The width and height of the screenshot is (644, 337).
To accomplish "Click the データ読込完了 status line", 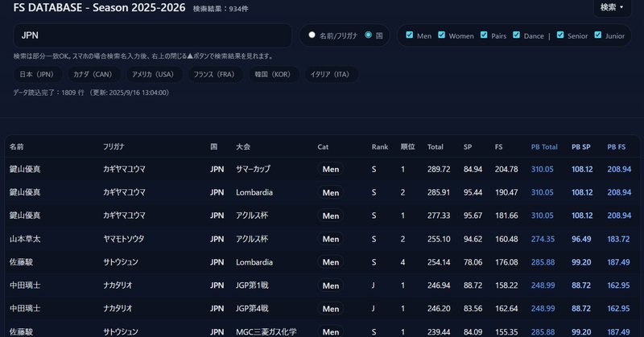I will (91, 92).
